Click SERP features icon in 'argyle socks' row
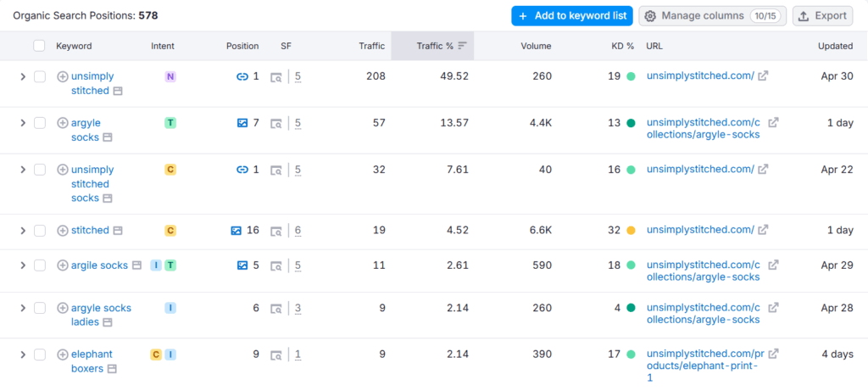The width and height of the screenshot is (868, 391). (x=275, y=124)
